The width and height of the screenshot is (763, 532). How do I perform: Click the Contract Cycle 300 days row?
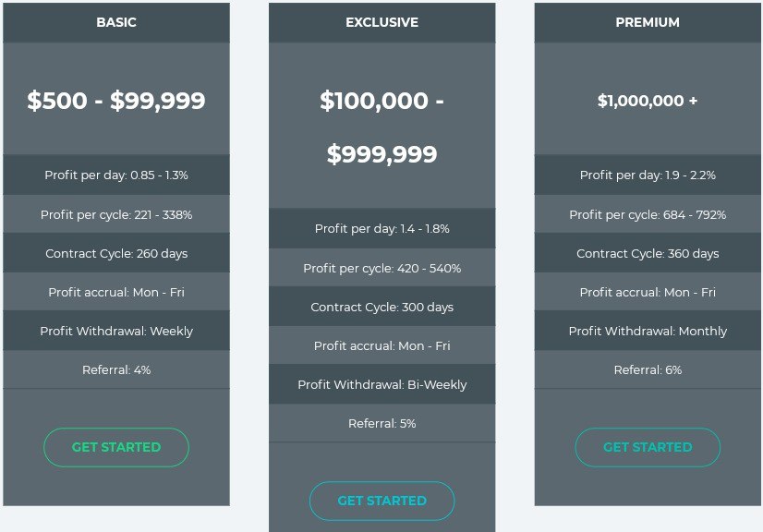click(x=381, y=307)
